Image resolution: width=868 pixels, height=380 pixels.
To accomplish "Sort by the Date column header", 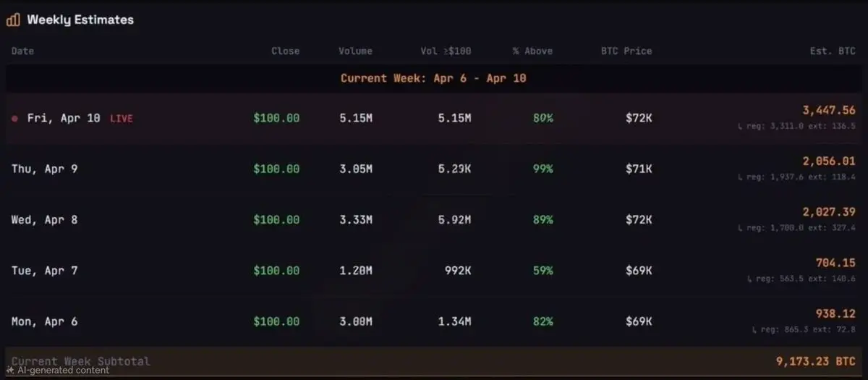I will point(22,51).
